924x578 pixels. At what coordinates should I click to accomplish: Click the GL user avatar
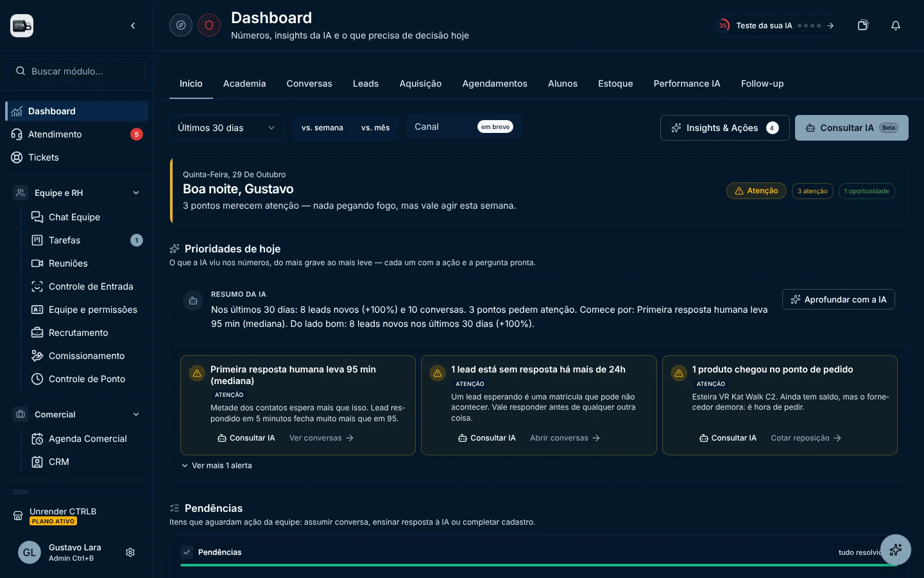[30, 552]
